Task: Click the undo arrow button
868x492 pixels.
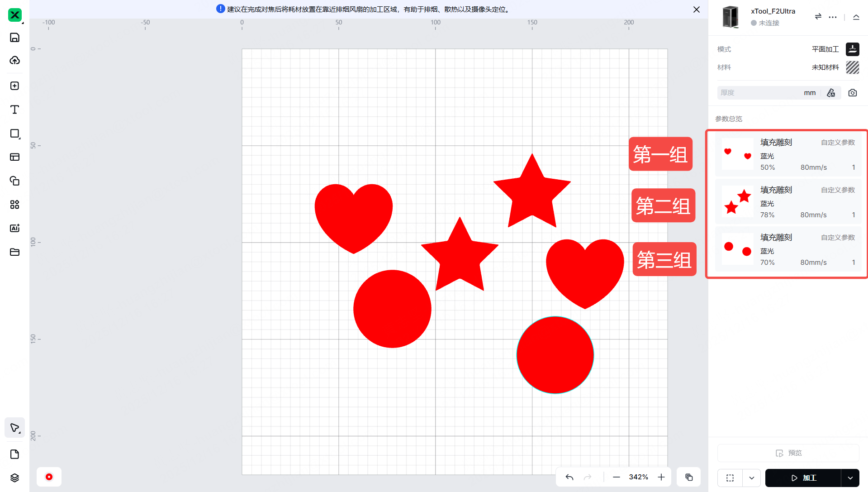Action: (x=569, y=477)
